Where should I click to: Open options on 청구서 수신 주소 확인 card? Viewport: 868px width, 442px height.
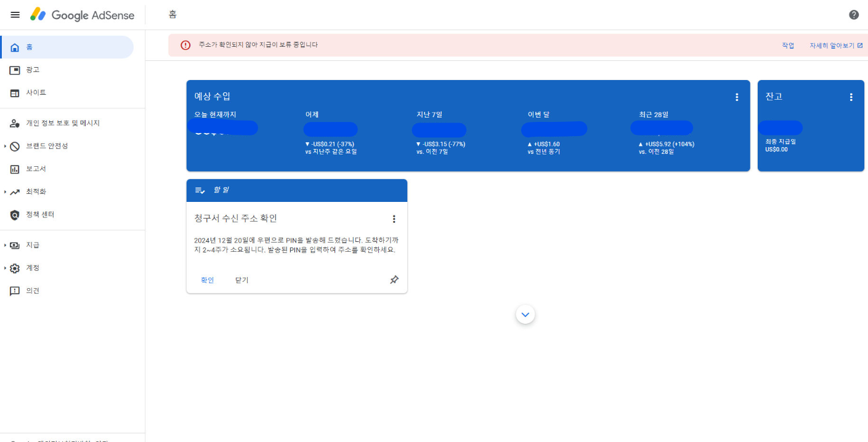tap(394, 218)
